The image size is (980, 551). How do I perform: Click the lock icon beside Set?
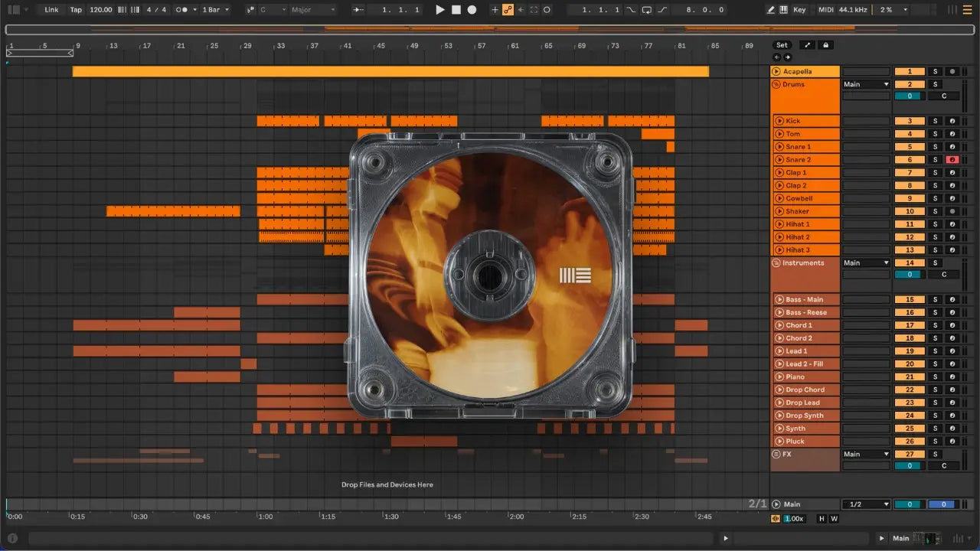pos(825,45)
